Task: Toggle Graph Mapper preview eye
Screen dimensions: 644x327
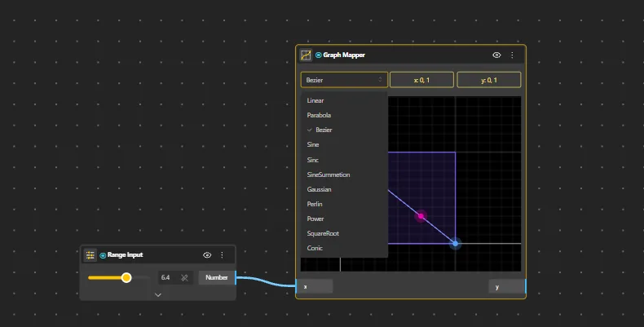Action: (x=496, y=55)
